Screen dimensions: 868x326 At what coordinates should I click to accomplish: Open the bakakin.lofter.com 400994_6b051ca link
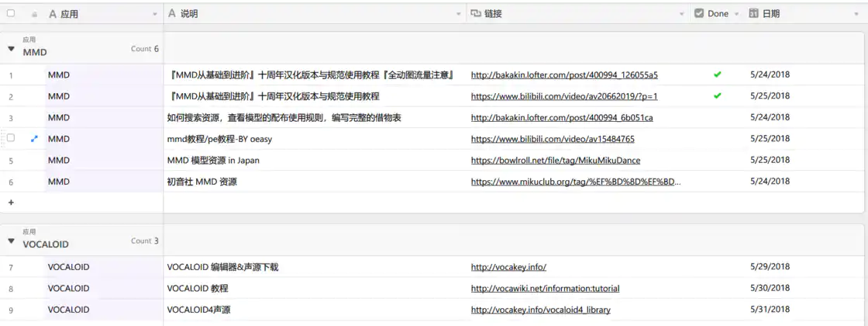coord(562,117)
